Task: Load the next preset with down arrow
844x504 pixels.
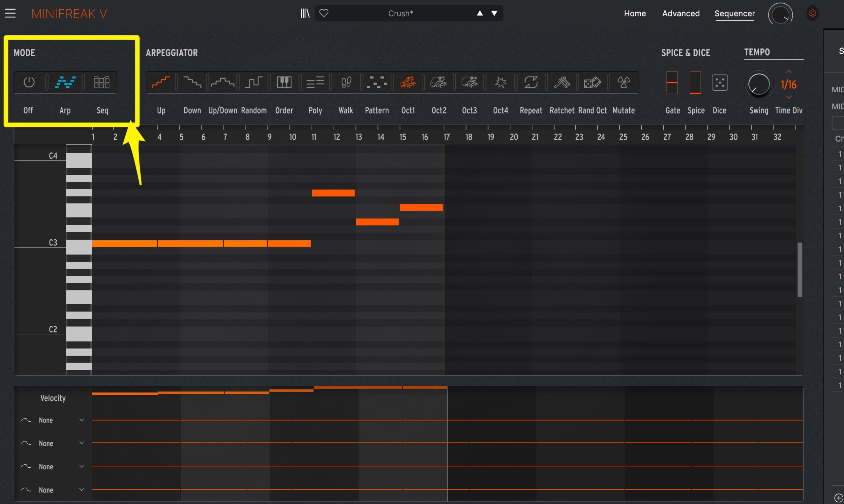Action: [494, 14]
